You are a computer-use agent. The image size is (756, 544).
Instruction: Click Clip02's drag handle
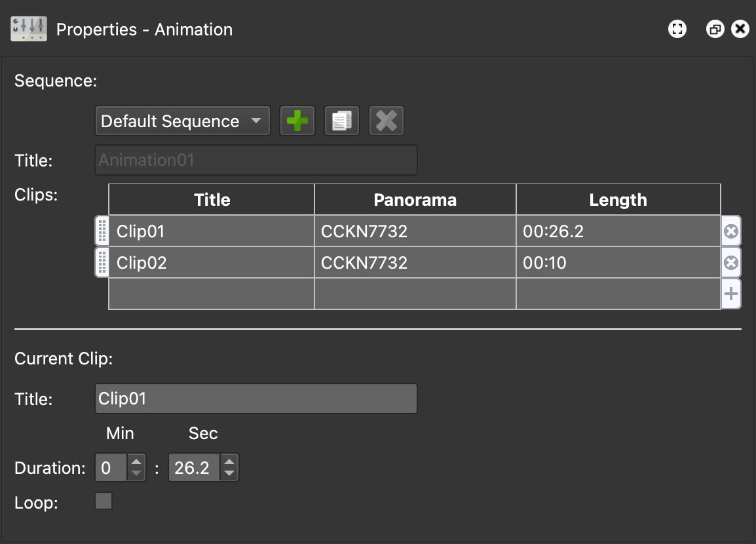pos(102,262)
